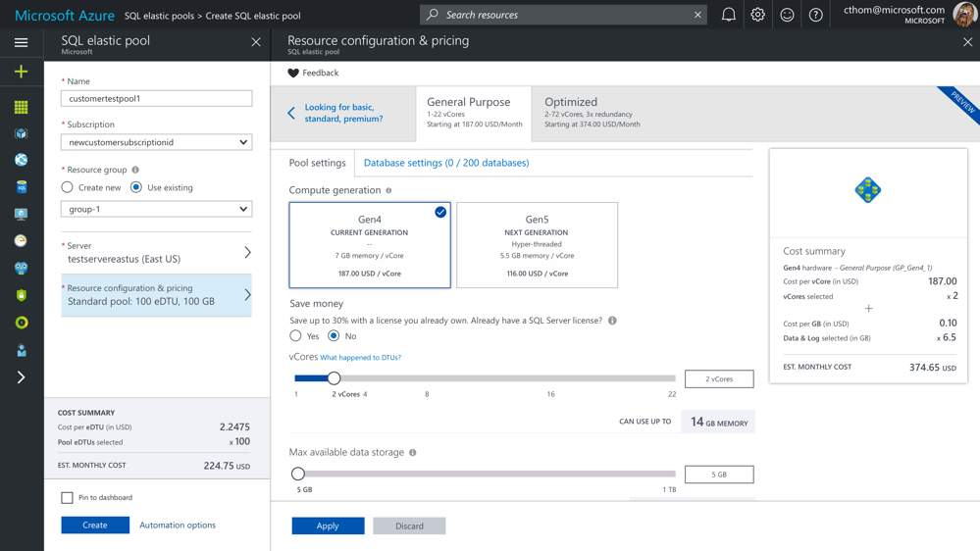Open the gauge monitor icon in the sidebar
980x551 pixels.
pos(21,240)
